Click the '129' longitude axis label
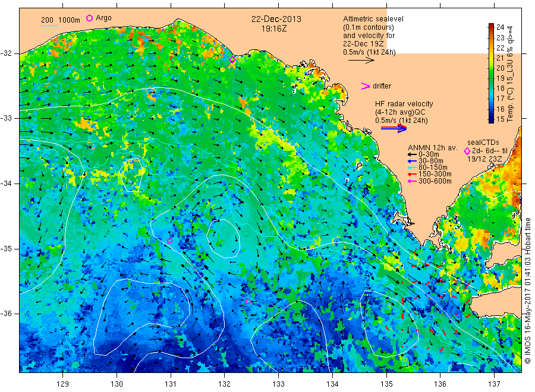The image size is (535, 392). 63,384
